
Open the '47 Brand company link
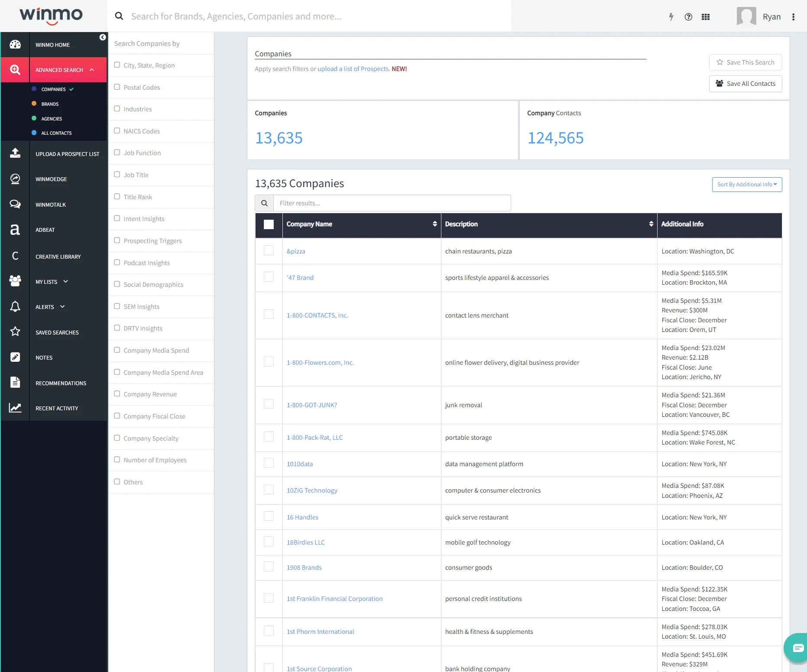(x=300, y=278)
